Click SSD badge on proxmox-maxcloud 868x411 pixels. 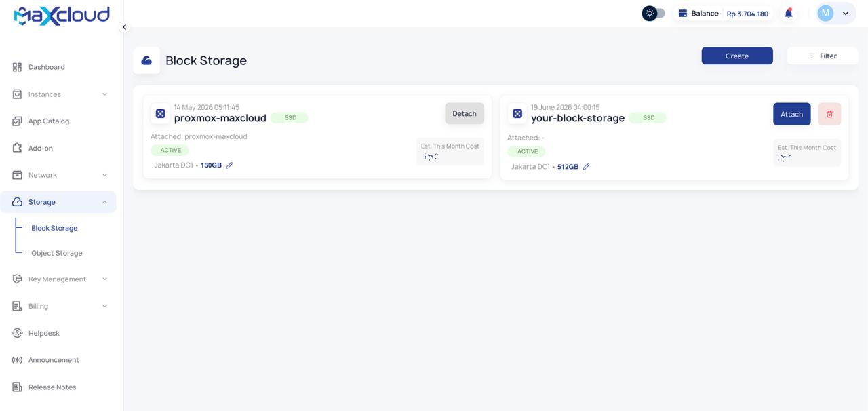click(x=290, y=117)
